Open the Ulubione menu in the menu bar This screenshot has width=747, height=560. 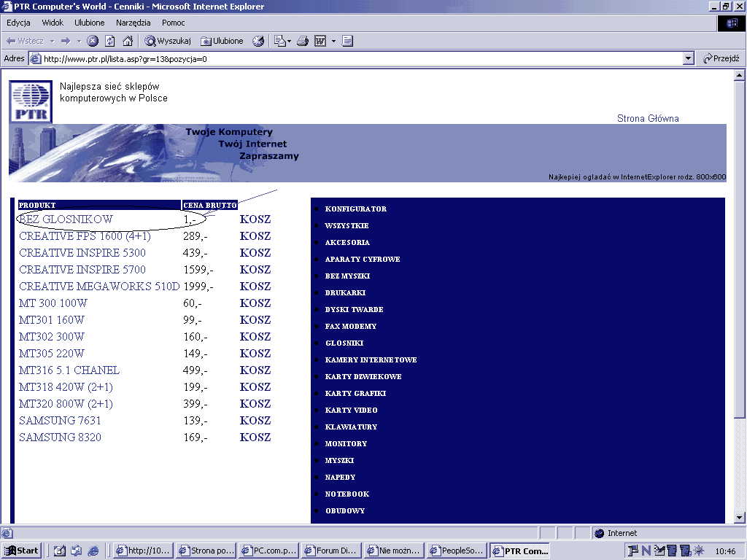point(89,23)
